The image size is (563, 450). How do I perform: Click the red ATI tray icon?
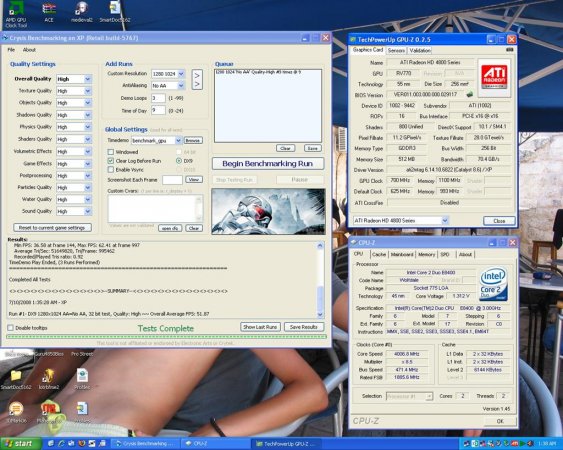click(x=514, y=444)
